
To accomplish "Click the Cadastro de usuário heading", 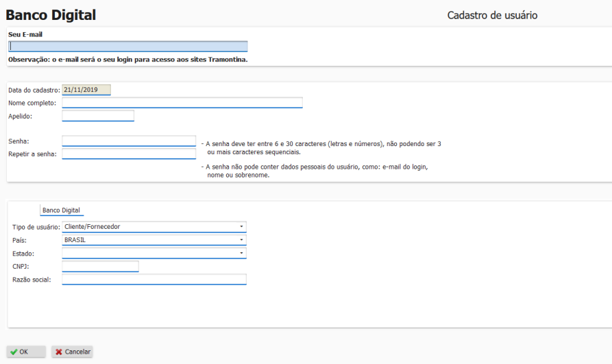I will tap(492, 15).
